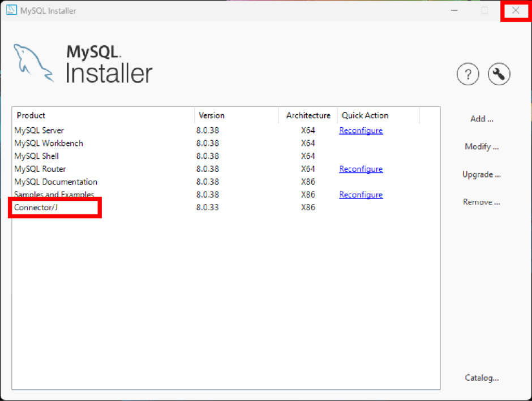Open the Catalog options
Screen dimensions: 532x401
[482, 378]
